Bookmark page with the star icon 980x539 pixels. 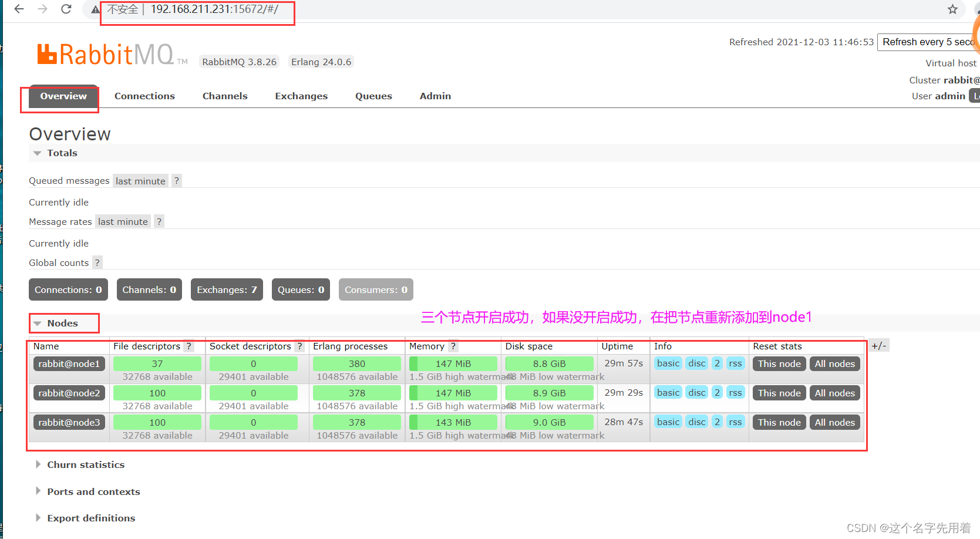point(952,9)
